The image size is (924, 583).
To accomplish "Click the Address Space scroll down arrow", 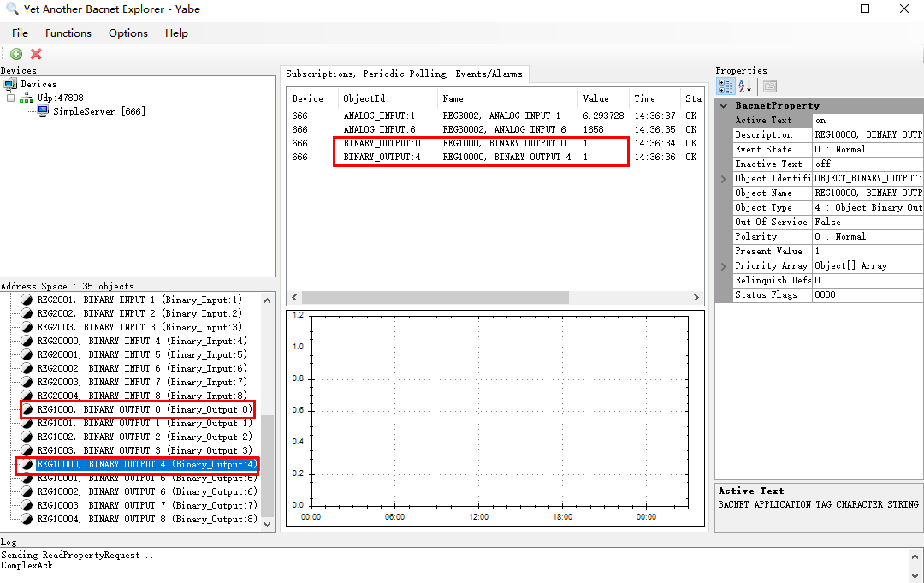I will 268,525.
